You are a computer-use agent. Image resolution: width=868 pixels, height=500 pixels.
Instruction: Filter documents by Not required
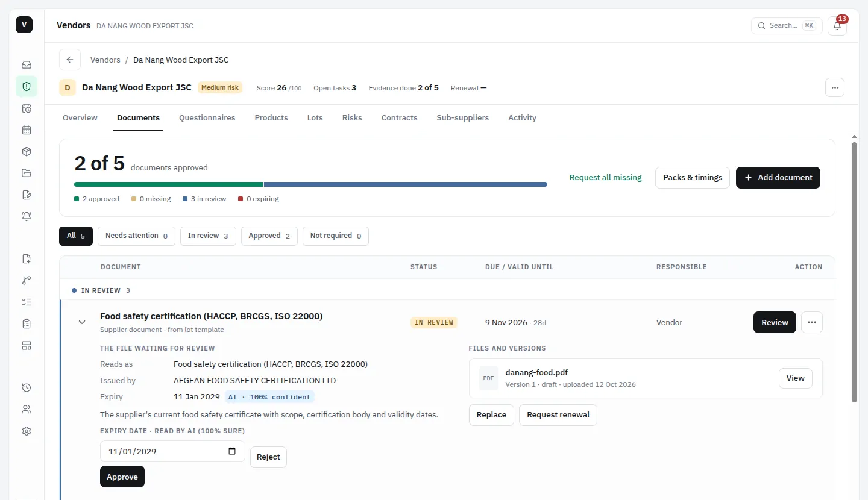point(336,236)
